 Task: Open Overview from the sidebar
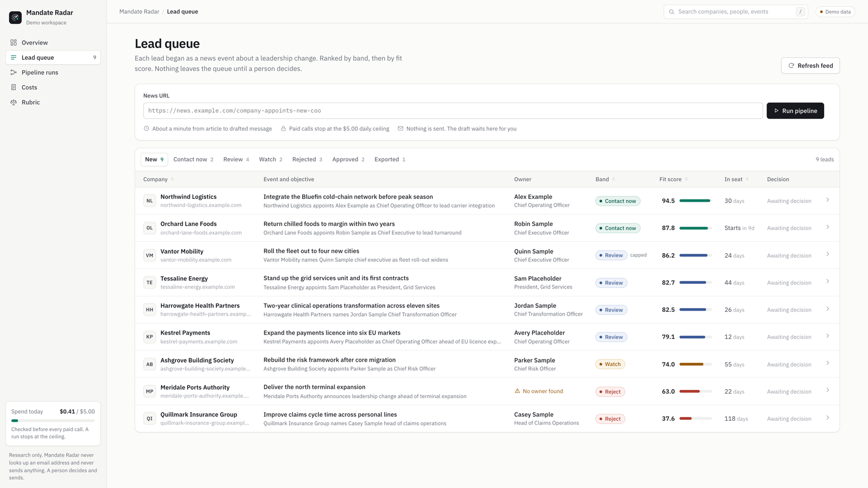pyautogui.click(x=53, y=42)
